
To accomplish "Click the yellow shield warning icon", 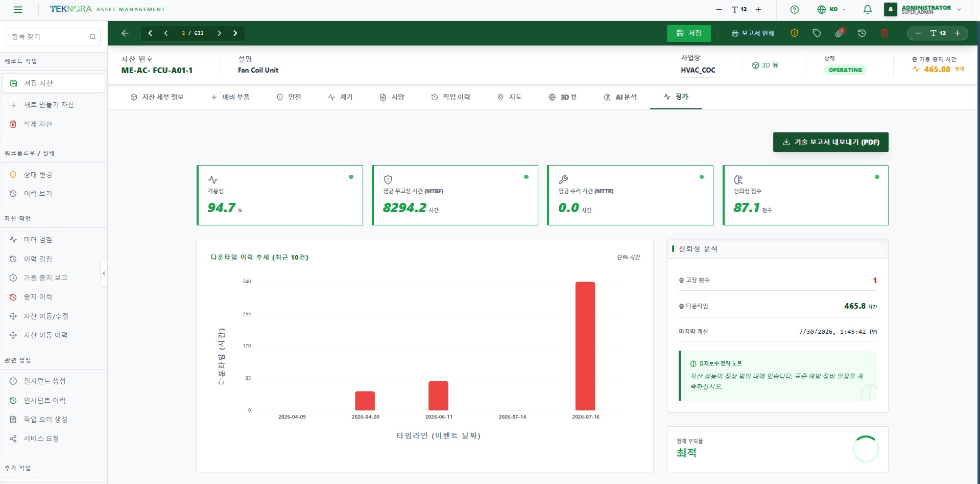I will [794, 33].
